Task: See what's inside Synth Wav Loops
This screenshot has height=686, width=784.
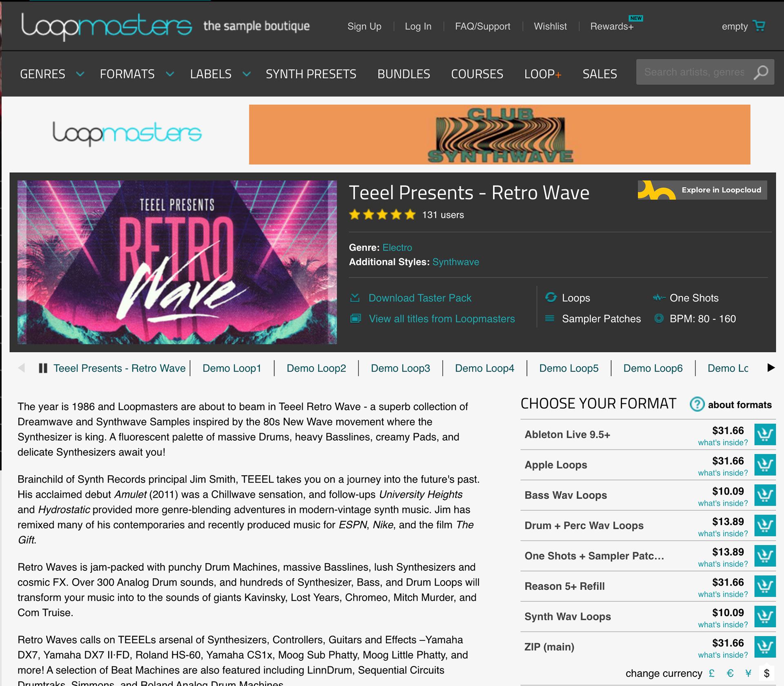Action: [723, 625]
